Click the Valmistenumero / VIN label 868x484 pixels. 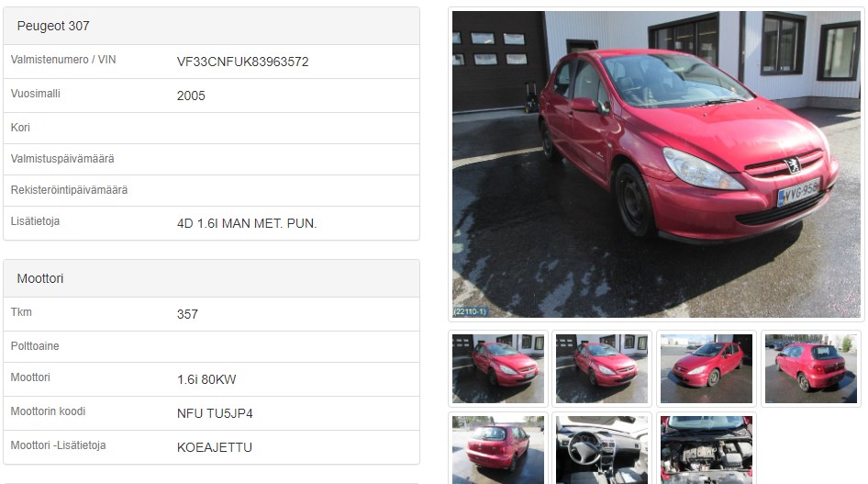[x=63, y=60]
